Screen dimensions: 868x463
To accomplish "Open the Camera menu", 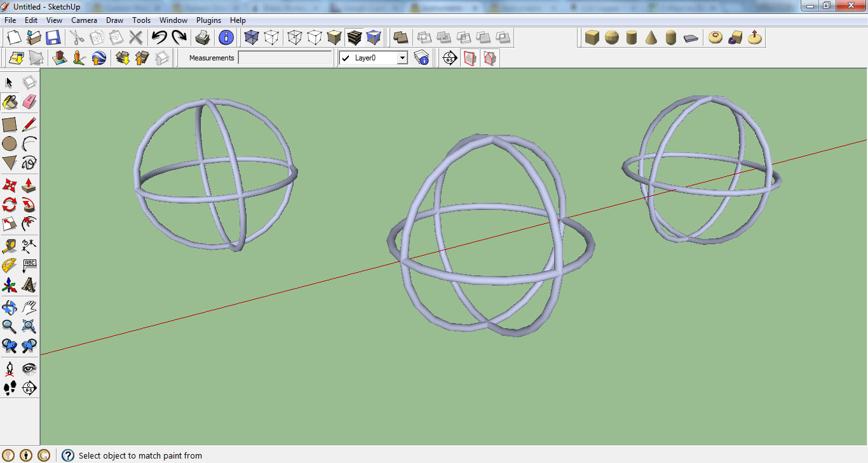I will (x=84, y=20).
